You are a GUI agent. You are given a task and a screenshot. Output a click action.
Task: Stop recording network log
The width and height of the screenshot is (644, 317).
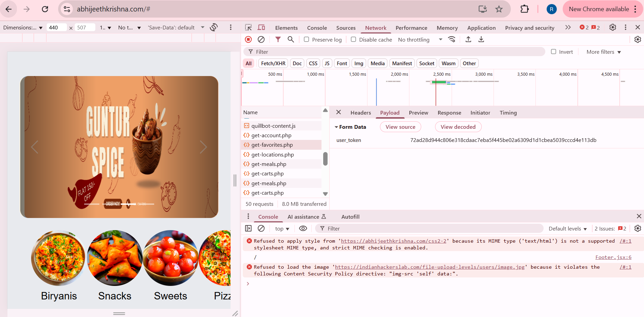click(x=248, y=40)
